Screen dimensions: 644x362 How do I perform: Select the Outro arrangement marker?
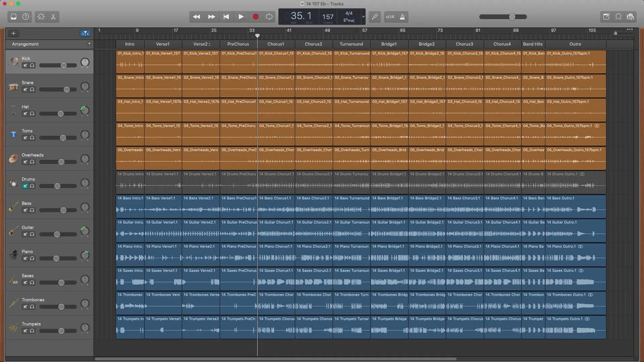[x=575, y=44]
